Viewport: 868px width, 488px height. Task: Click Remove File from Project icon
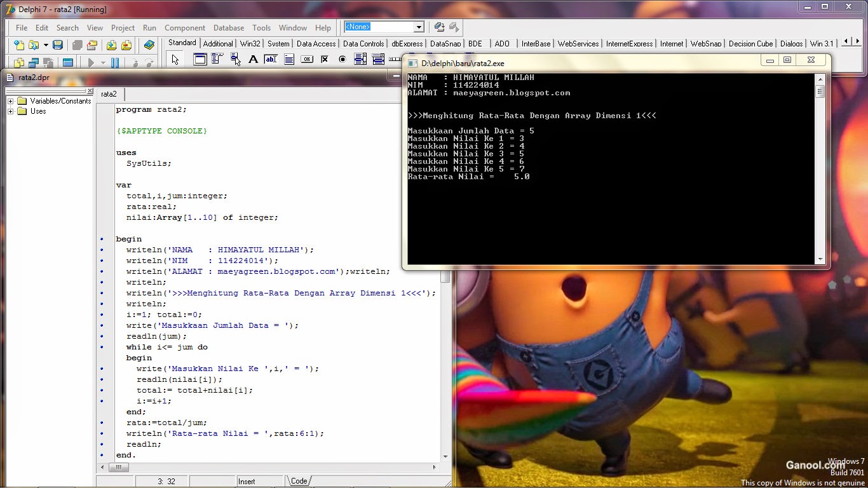tap(126, 45)
